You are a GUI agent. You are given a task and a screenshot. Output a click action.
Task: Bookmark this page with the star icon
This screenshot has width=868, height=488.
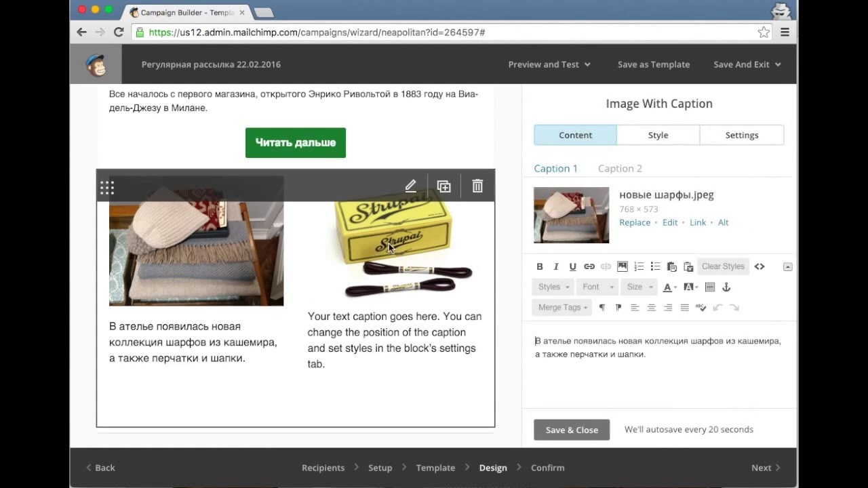click(x=764, y=32)
